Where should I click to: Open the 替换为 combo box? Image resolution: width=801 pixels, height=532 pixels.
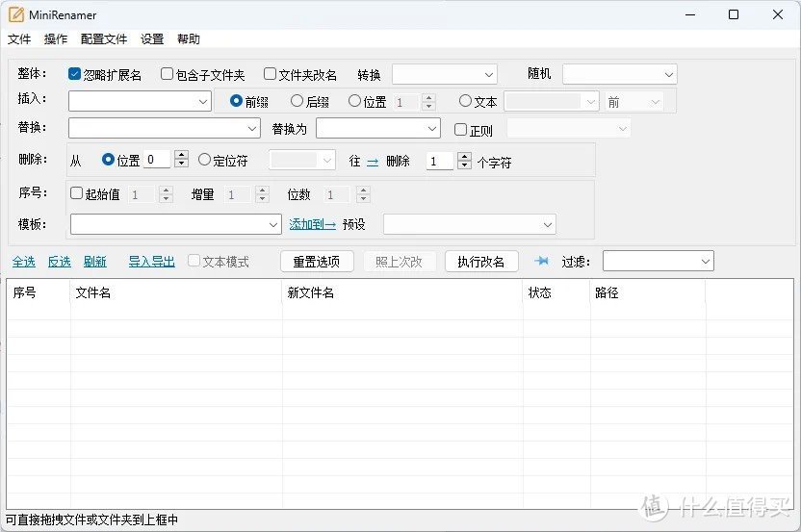click(378, 128)
